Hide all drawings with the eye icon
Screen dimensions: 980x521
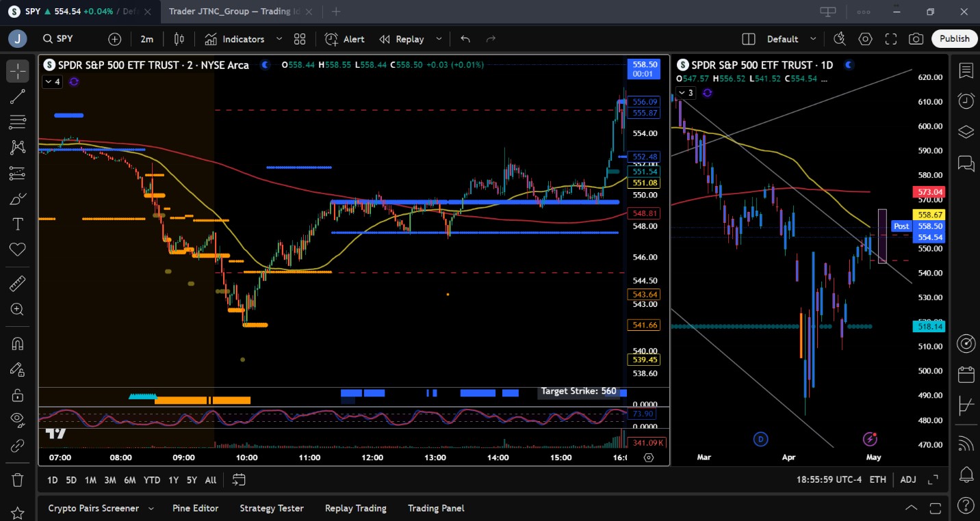[x=18, y=420]
